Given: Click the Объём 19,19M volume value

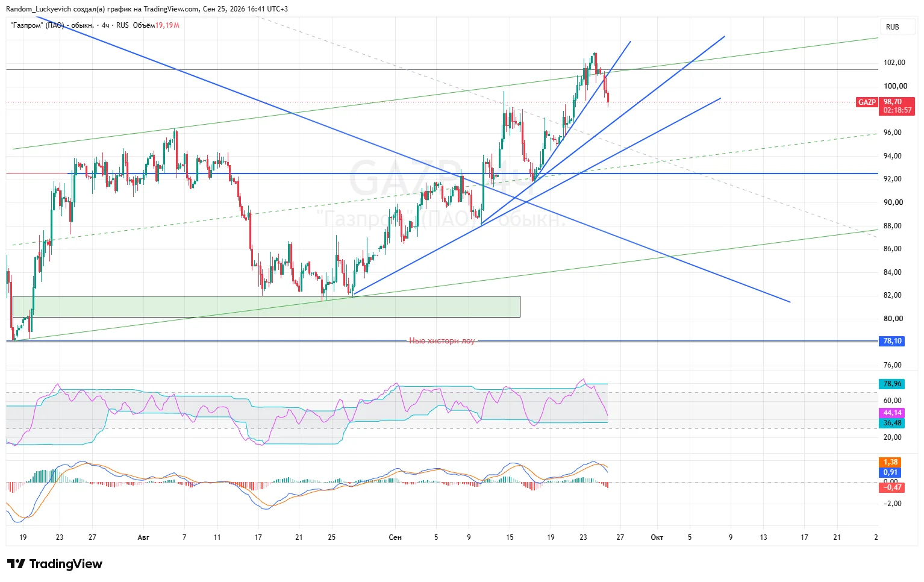Looking at the screenshot, I should [156, 25].
